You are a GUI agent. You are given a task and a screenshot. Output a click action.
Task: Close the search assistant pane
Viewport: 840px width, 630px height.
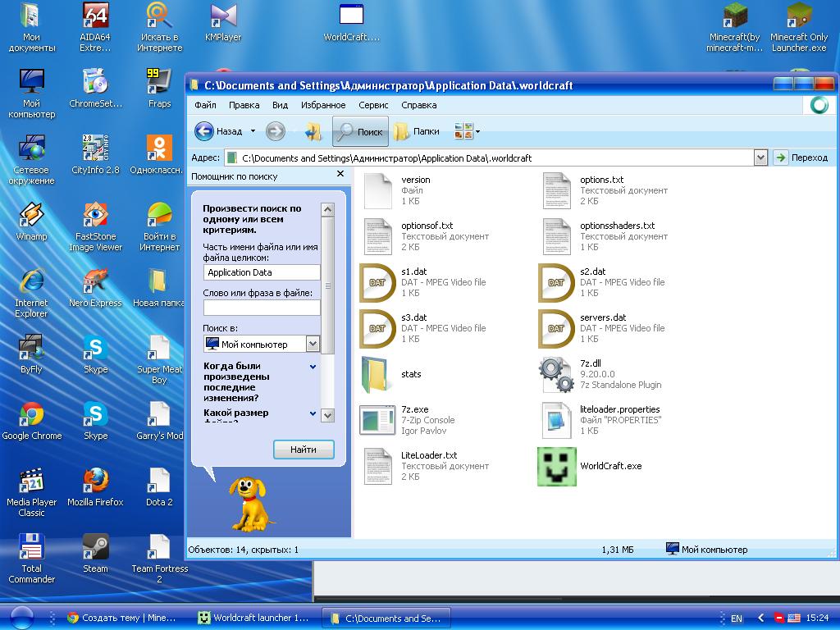tap(340, 175)
